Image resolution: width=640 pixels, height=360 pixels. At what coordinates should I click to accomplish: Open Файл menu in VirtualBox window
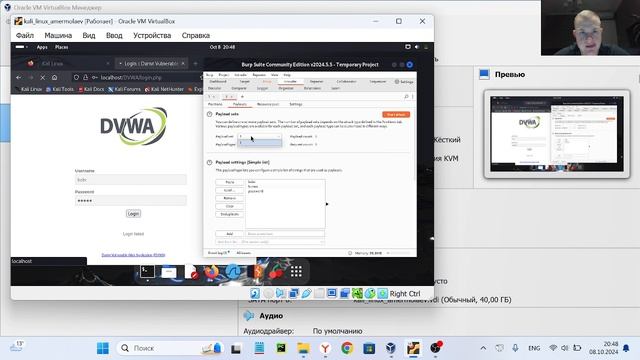(24, 36)
